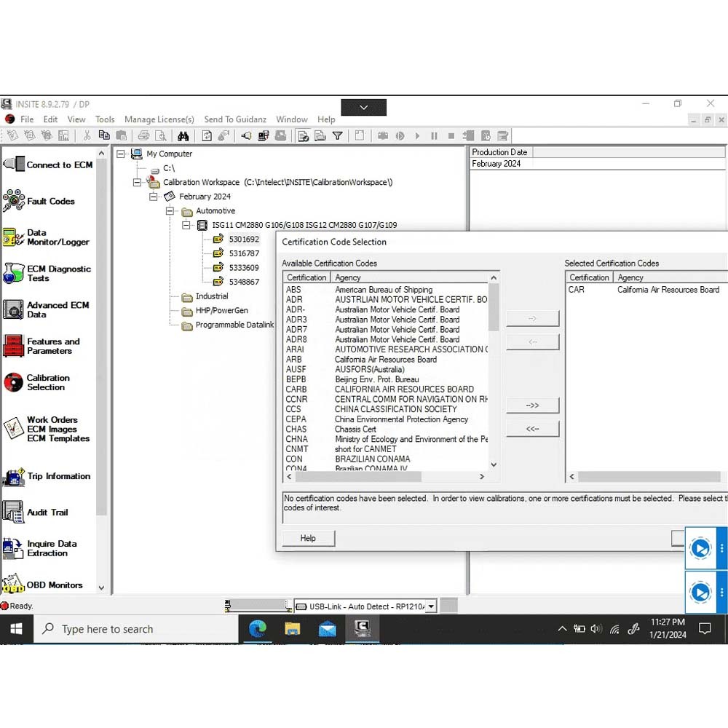
Task: Click the dark chevron dropdown at top
Action: pyautogui.click(x=363, y=107)
